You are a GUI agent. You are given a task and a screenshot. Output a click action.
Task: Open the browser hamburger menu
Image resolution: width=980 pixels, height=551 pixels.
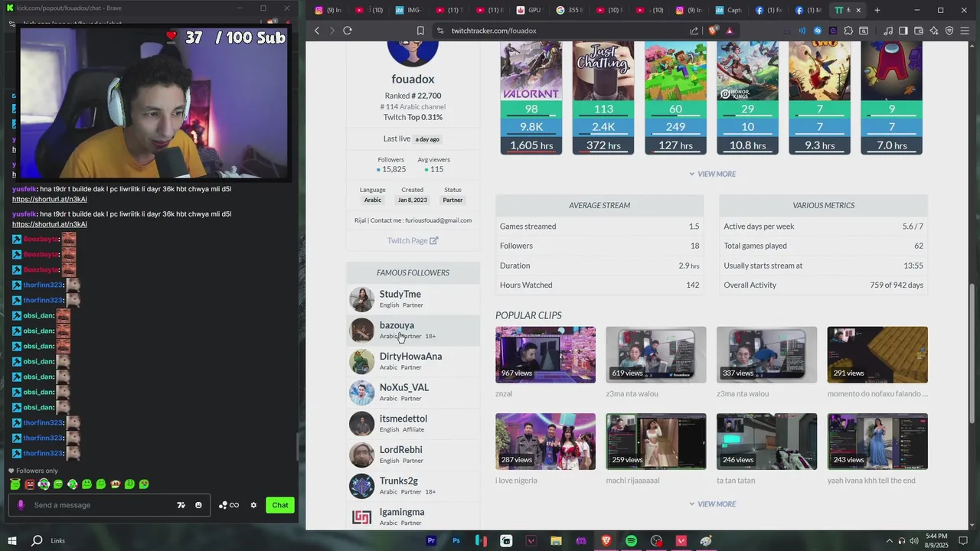[x=965, y=31]
